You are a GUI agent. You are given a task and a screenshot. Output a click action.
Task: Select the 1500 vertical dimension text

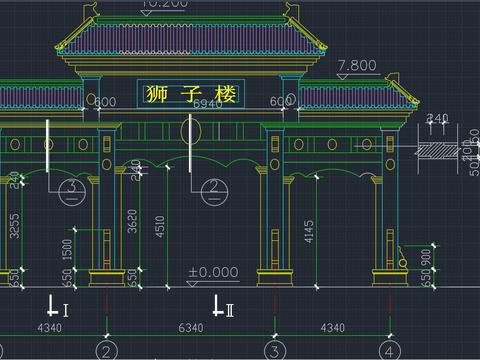tap(67, 250)
